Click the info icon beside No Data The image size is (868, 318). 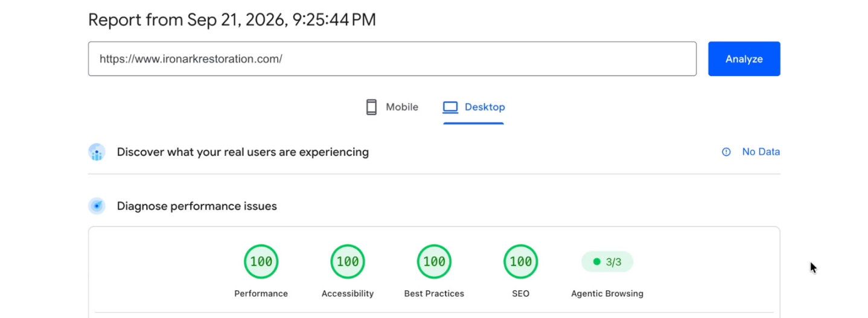[726, 152]
